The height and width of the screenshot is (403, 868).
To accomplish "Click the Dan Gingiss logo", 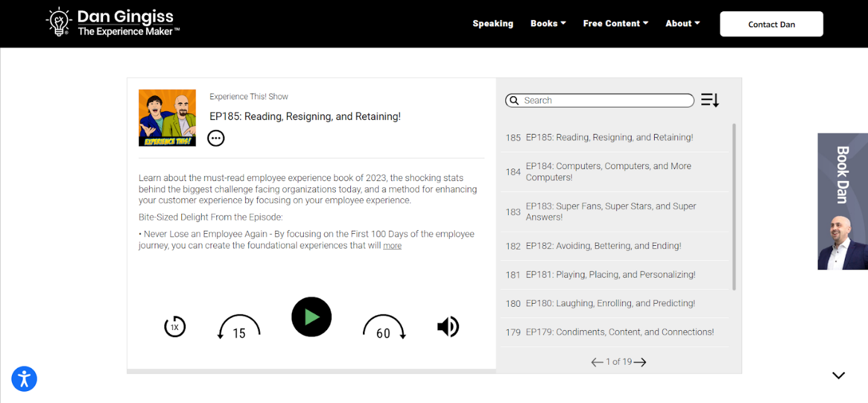I will [113, 23].
